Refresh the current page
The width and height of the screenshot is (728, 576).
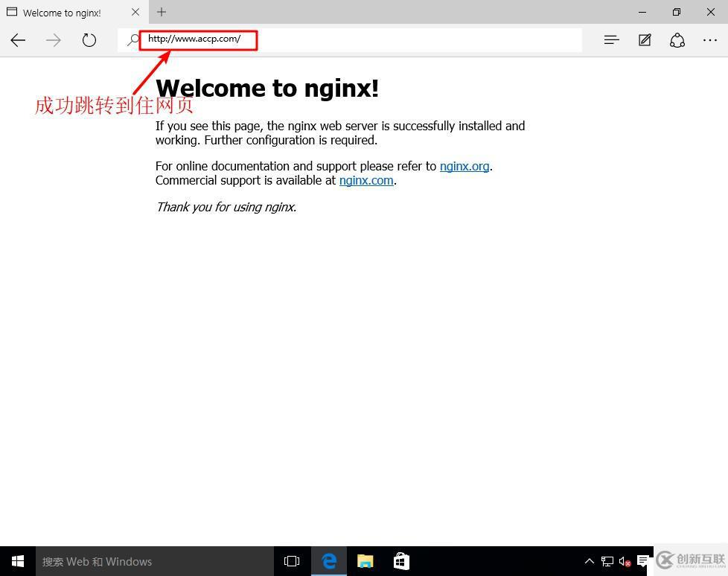point(89,40)
